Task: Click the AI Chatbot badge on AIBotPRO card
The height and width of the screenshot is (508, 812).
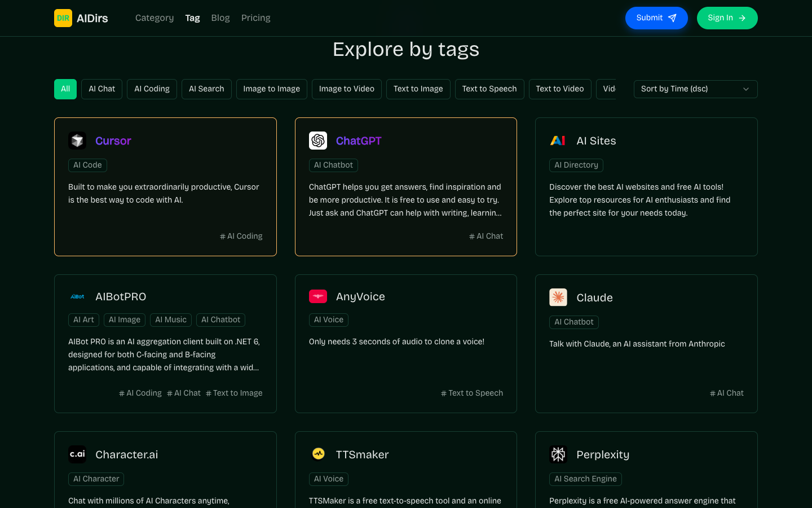Action: click(x=220, y=320)
